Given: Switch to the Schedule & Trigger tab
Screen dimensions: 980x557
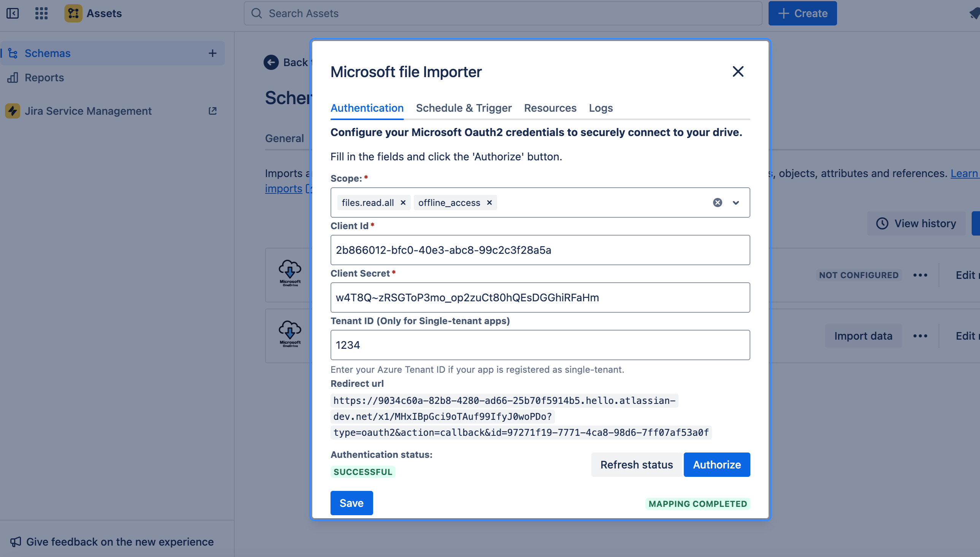Looking at the screenshot, I should [464, 108].
